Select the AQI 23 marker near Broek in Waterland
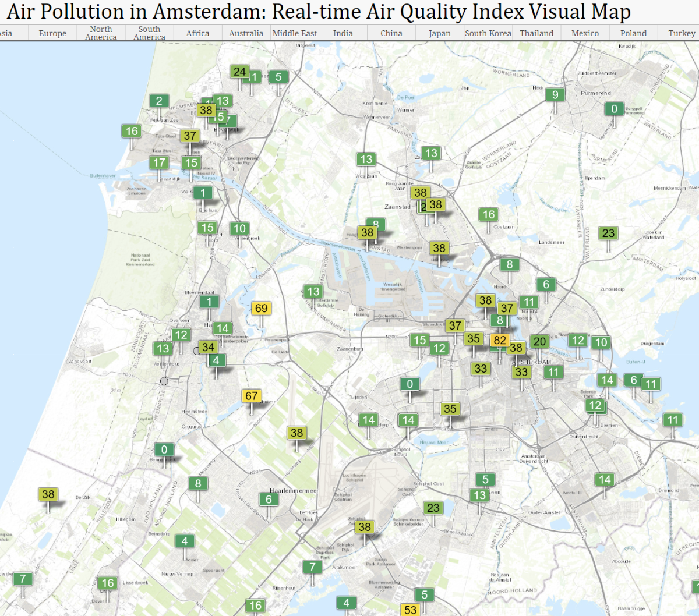The image size is (699, 616). click(608, 233)
